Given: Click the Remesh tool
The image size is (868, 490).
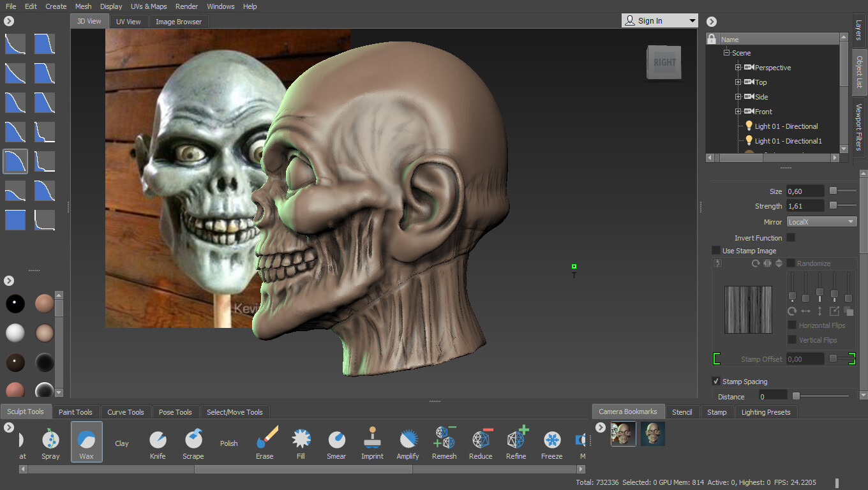Looking at the screenshot, I should pos(444,442).
